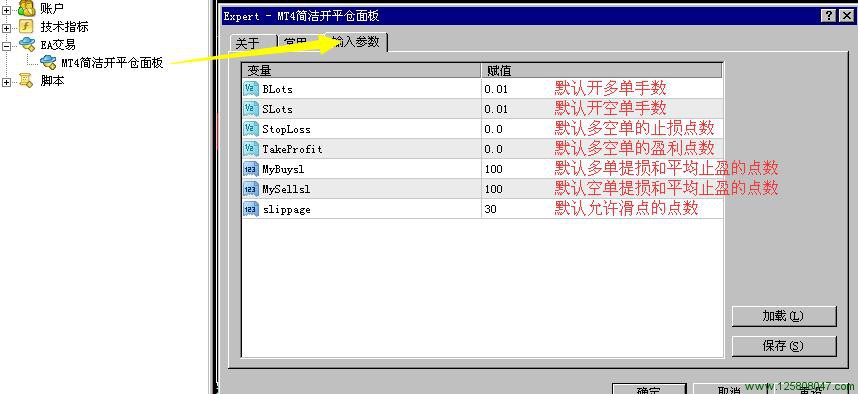Screen dimensions: 858x394
Task: Select MT4简洁开平仓面板 in the navigator
Action: (112, 62)
